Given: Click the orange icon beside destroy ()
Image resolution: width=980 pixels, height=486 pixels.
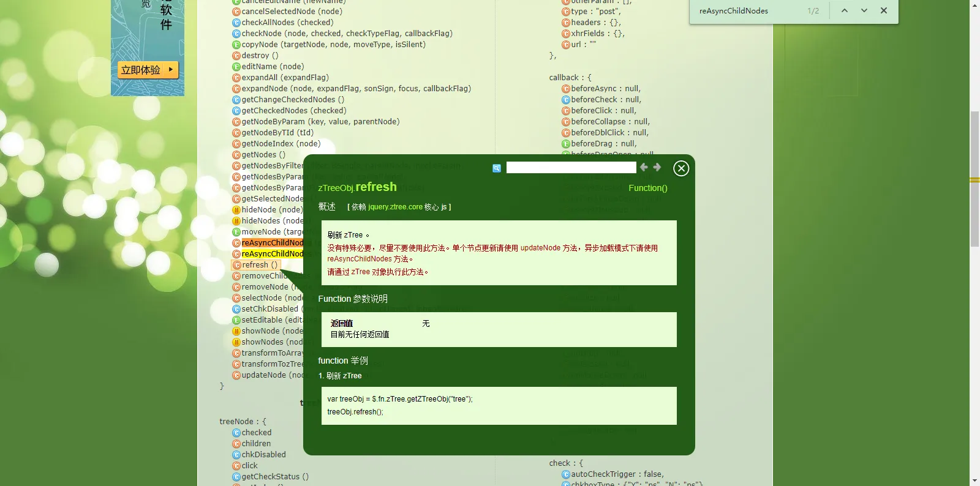Looking at the screenshot, I should tap(236, 56).
